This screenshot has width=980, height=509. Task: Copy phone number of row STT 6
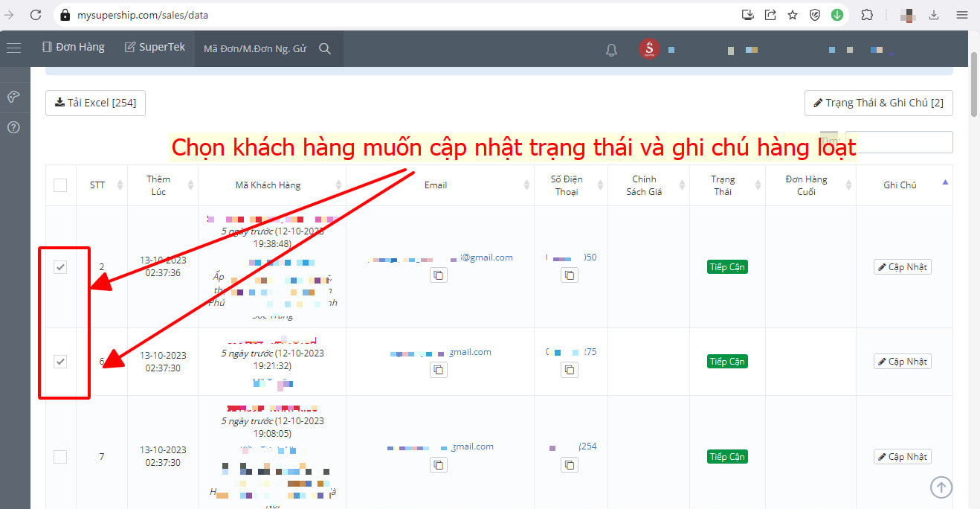570,370
